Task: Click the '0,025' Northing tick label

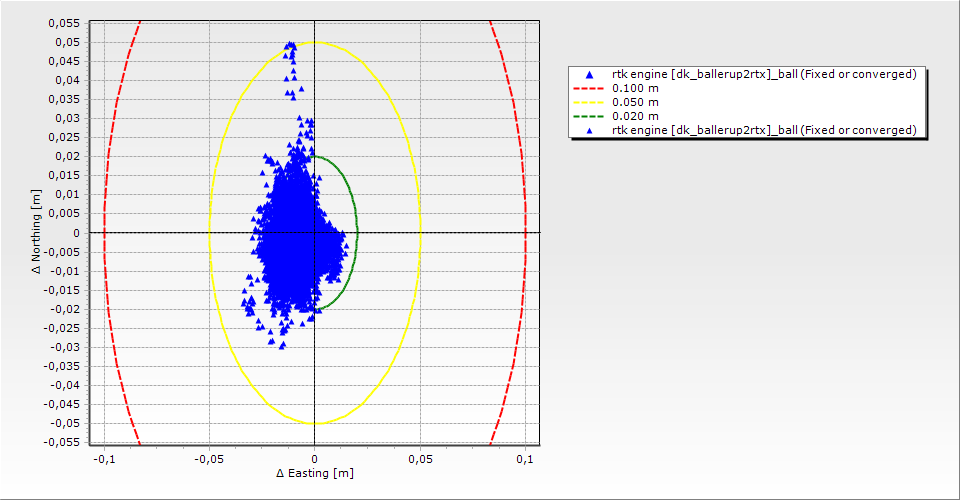Action: pyautogui.click(x=64, y=137)
